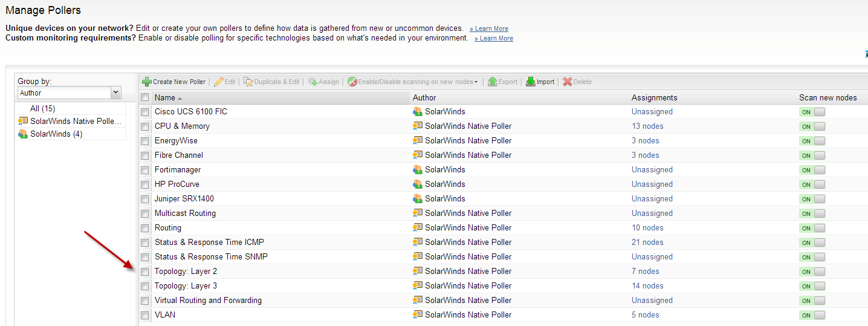Open 21 nodes link for Status & Response Time ICMP
This screenshot has width=868, height=326.
tap(647, 243)
